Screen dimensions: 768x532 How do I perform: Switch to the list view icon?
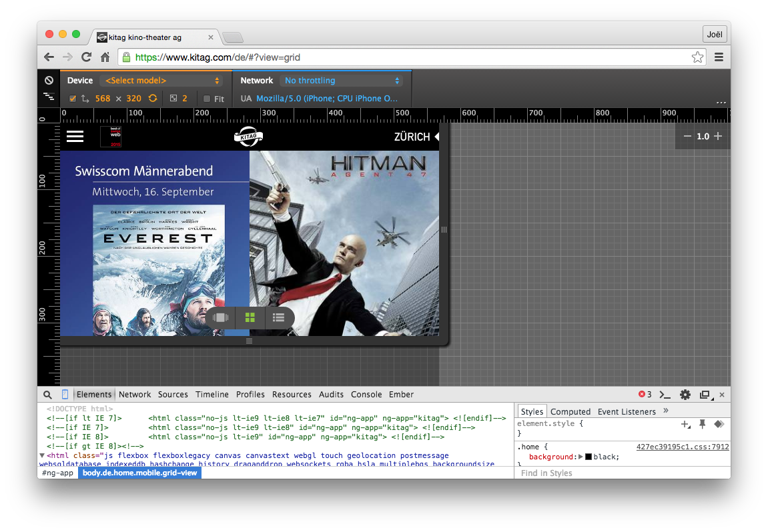(278, 317)
